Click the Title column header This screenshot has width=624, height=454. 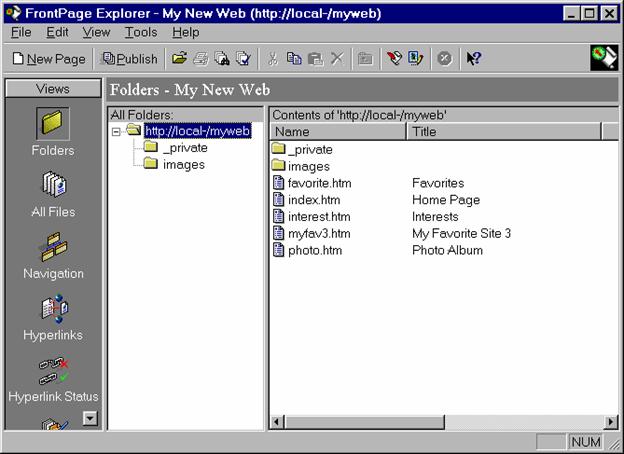pos(503,131)
